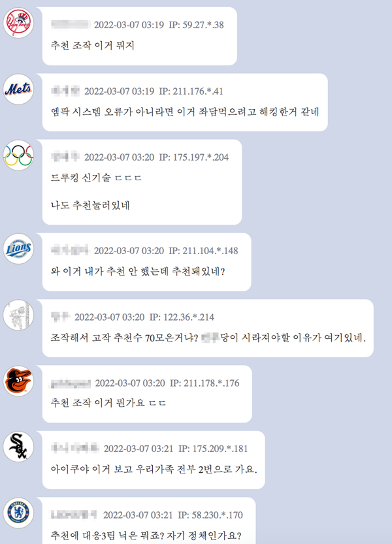392x544 pixels.
Task: Click the comment '추천 조작 이거 뭔가요 ㄷㄷ'
Action: [108, 403]
